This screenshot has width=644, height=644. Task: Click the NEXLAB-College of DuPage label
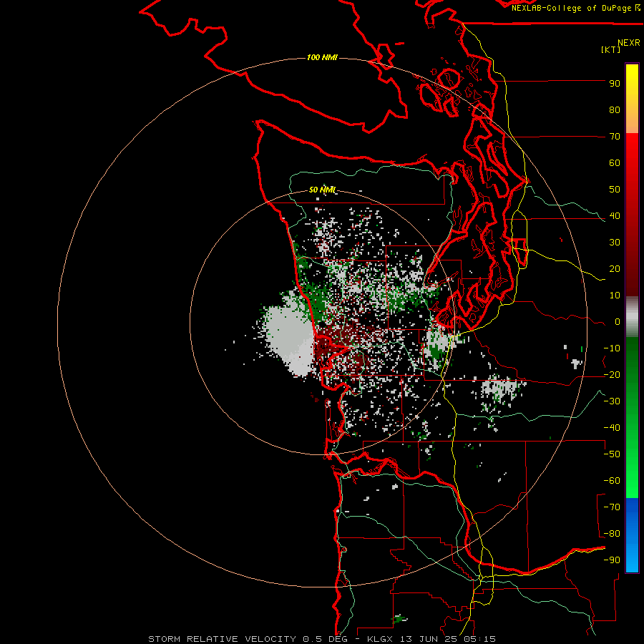point(572,8)
